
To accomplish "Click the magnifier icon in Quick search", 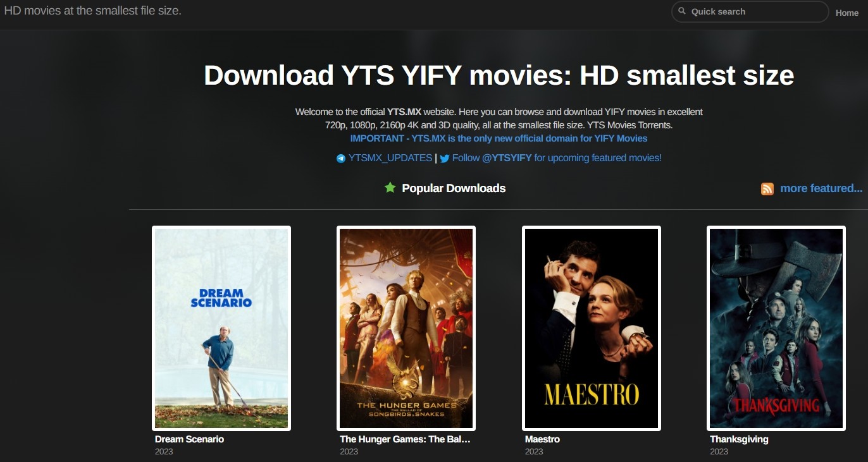I will click(682, 11).
